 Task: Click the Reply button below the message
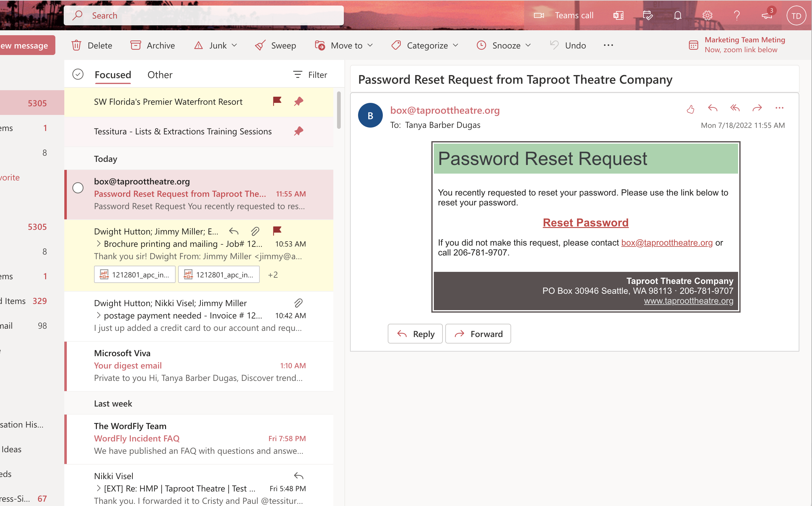point(415,334)
